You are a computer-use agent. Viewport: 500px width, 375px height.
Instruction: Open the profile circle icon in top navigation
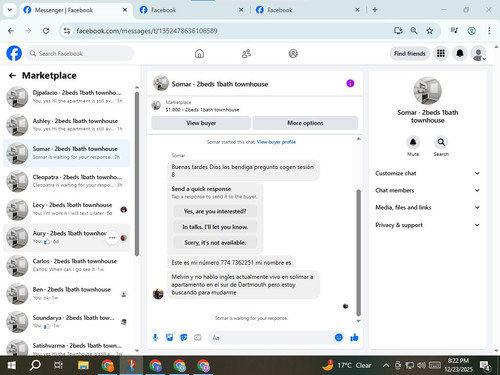[293, 53]
